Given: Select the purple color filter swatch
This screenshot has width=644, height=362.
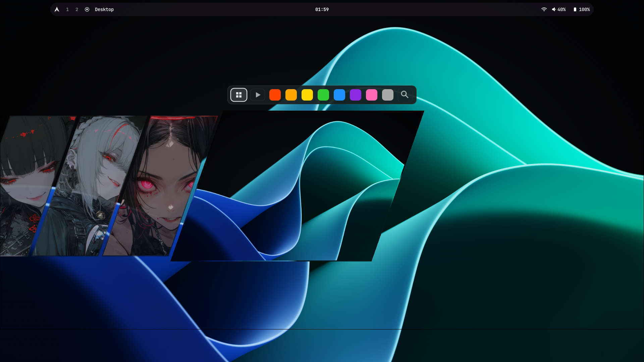Looking at the screenshot, I should 356,95.
